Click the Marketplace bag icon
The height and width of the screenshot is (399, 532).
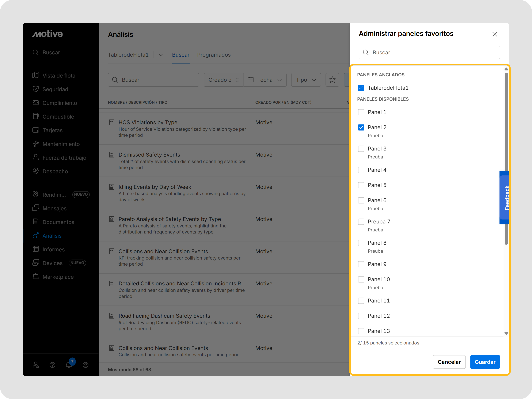coord(36,277)
